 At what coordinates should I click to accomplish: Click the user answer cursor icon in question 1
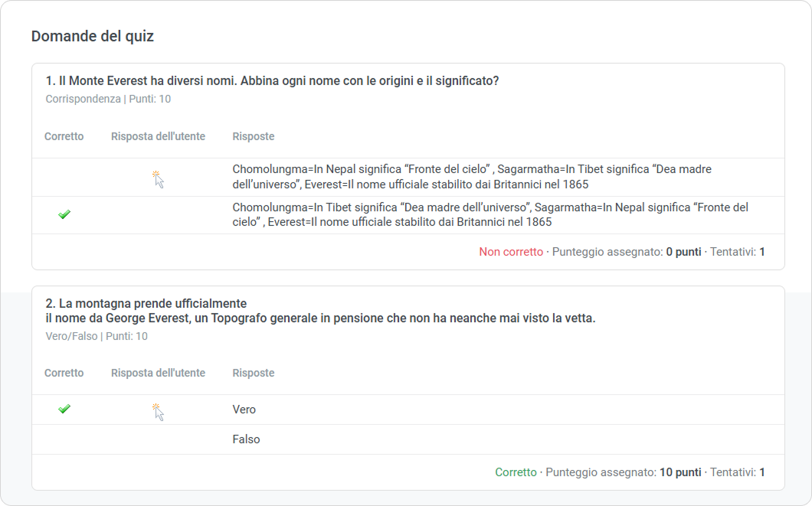click(158, 178)
